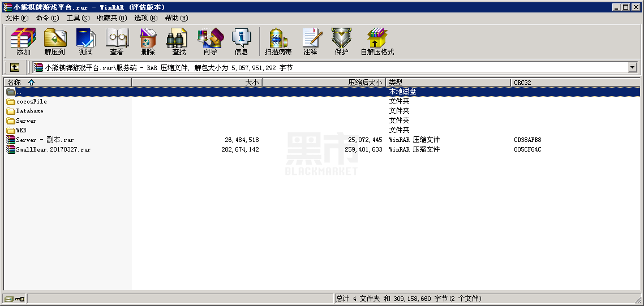The height and width of the screenshot is (306, 644).
Task: Click the Delete (删除) toolbar icon
Action: tap(148, 41)
